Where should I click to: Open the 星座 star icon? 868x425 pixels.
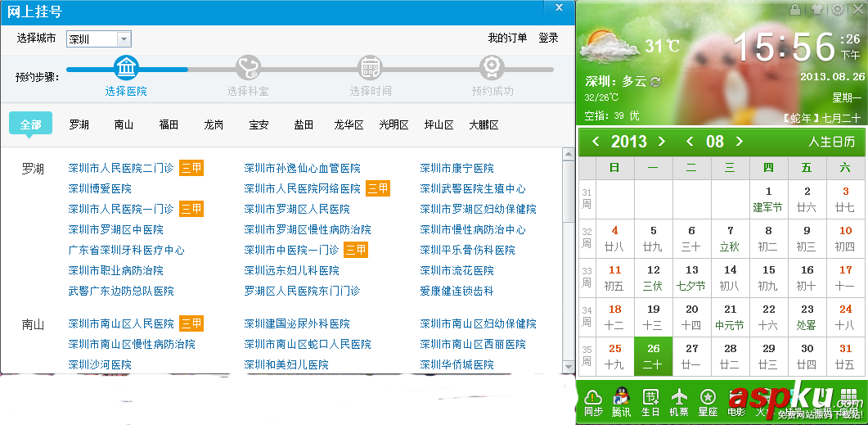708,396
